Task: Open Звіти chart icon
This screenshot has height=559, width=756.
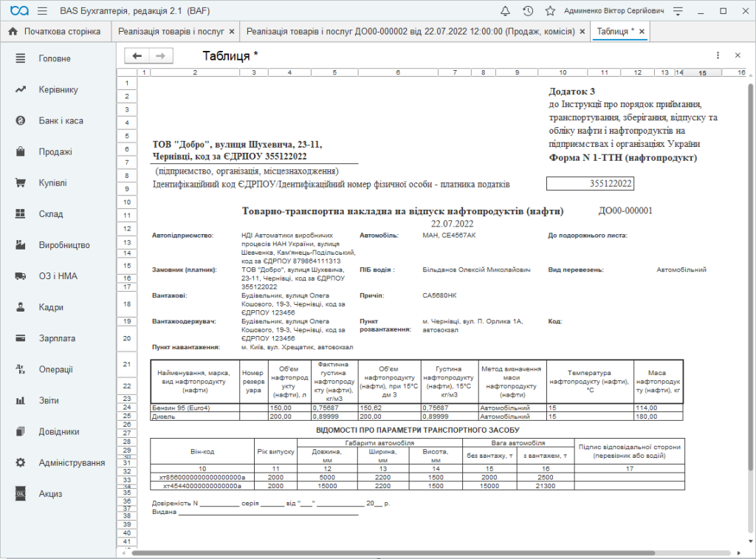Action: tap(20, 400)
